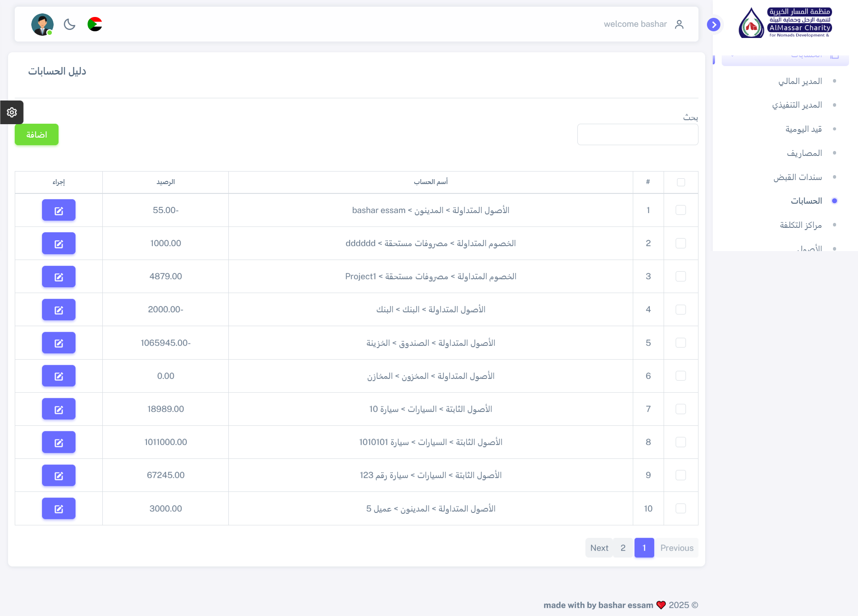
Task: Go to pagination page 2
Action: [623, 548]
